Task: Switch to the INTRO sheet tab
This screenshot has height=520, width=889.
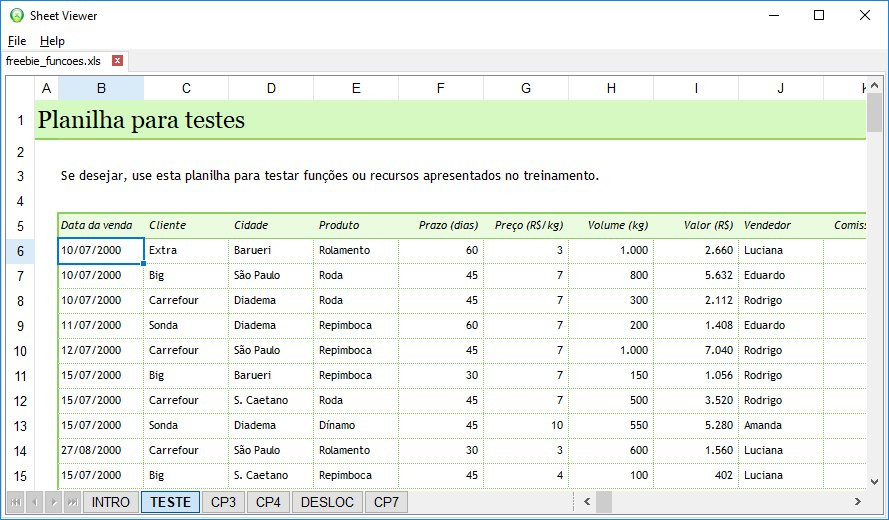Action: tap(110, 502)
